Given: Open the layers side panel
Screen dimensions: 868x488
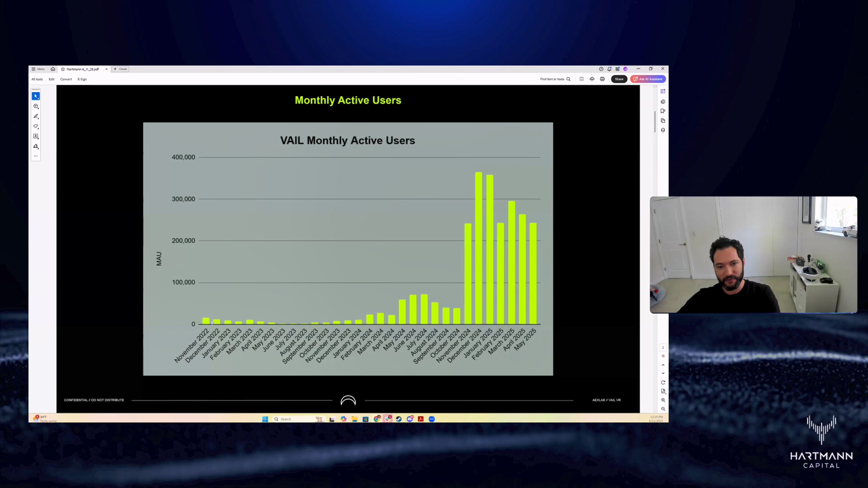Looking at the screenshot, I should [663, 130].
